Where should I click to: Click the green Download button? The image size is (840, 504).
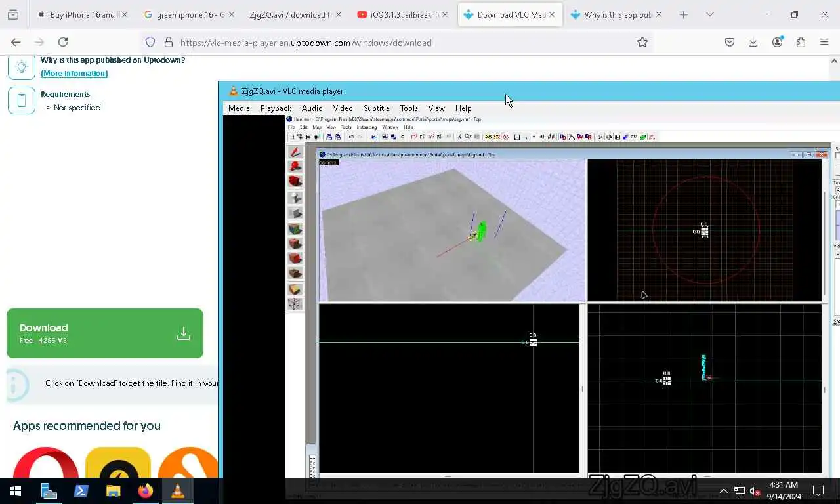click(105, 333)
